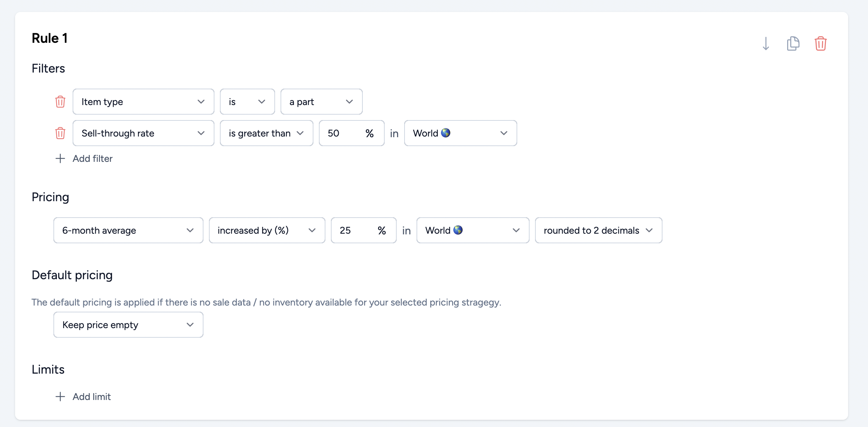
Task: Click plus icon beside Add limit
Action: point(60,397)
